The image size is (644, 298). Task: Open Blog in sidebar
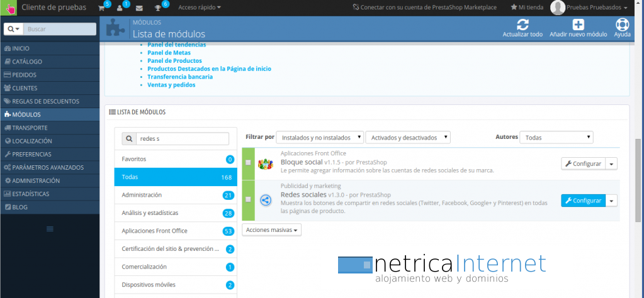[x=50, y=207]
